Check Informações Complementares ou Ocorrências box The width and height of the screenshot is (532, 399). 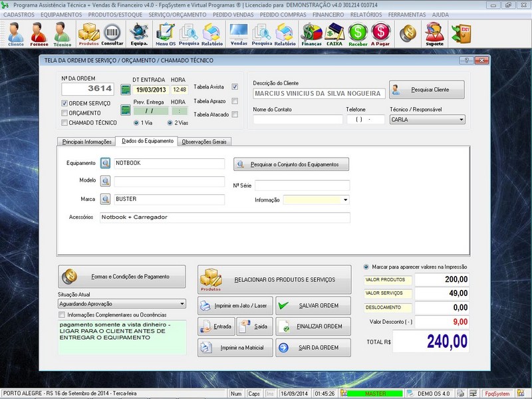pyautogui.click(x=62, y=315)
